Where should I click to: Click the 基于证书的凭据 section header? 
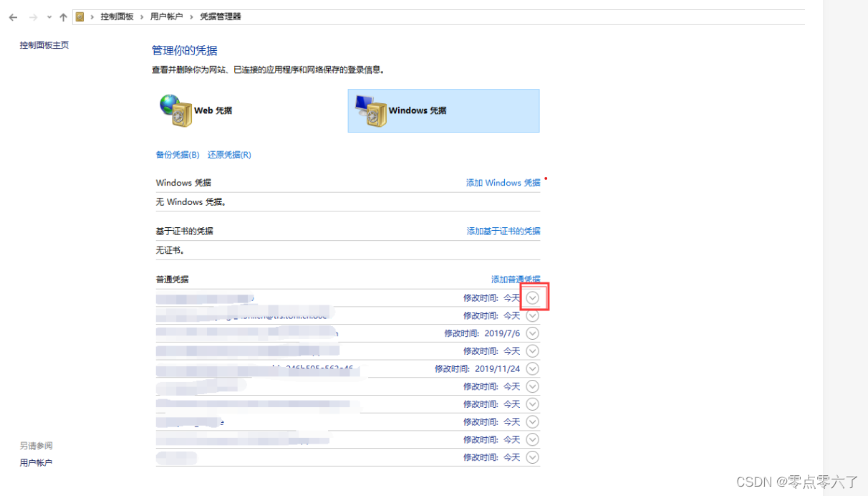tap(185, 232)
